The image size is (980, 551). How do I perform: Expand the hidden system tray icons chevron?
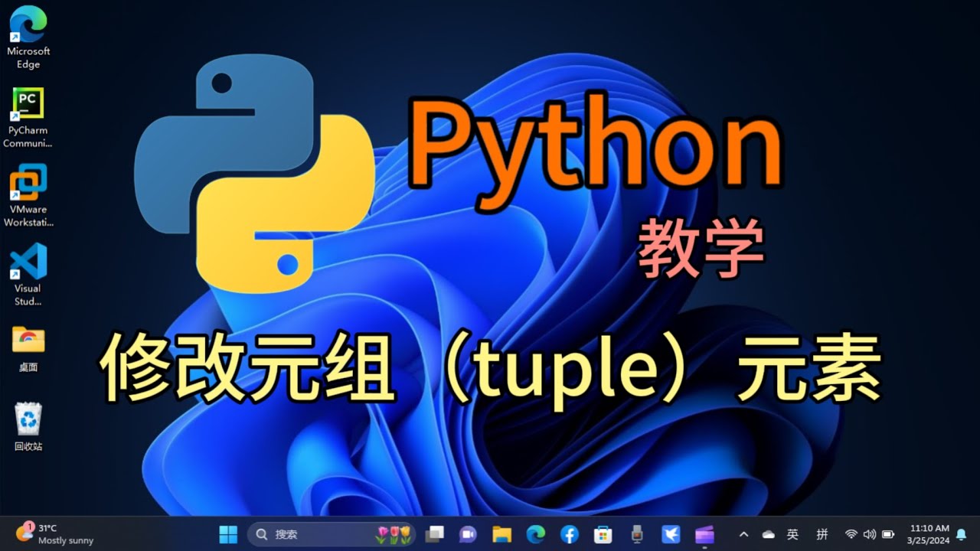[x=743, y=534]
